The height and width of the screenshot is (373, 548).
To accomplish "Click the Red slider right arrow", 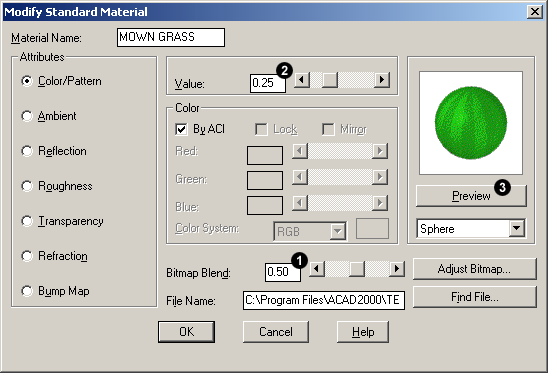I will (380, 151).
